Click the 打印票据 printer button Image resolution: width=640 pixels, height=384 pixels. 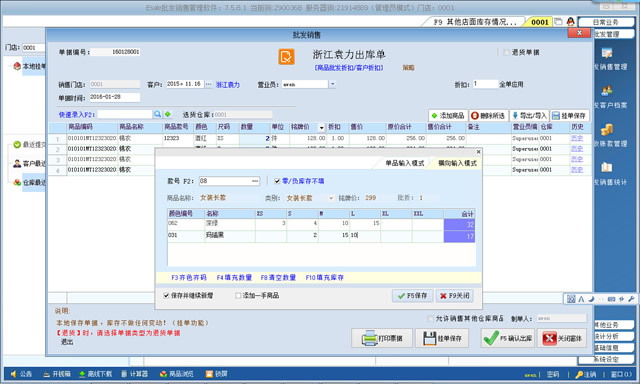tap(382, 338)
